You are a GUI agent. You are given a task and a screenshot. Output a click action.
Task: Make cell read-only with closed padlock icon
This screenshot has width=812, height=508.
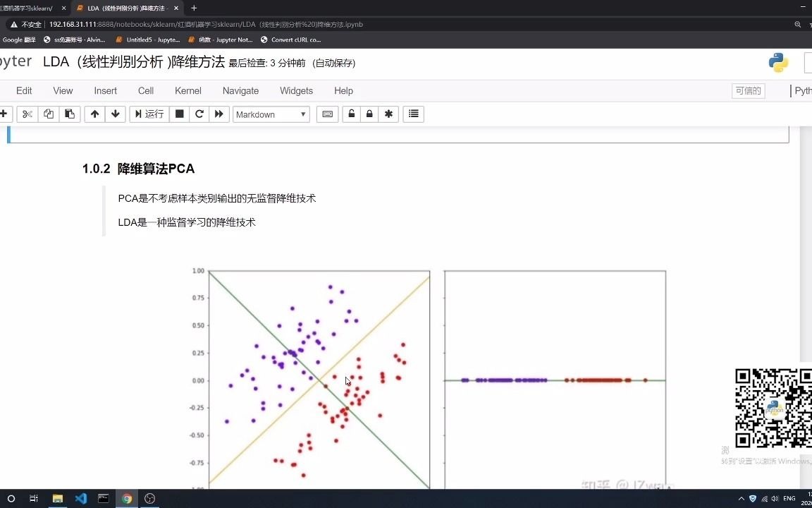[x=369, y=114]
